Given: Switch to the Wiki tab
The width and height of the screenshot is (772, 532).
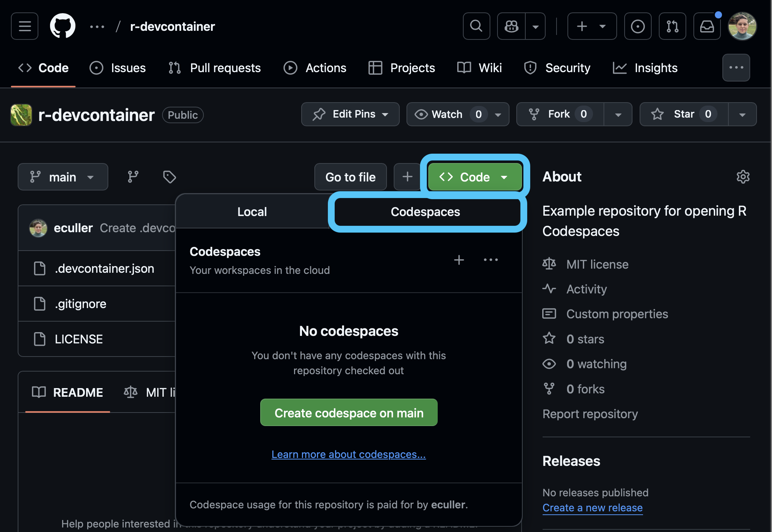Looking at the screenshot, I should (479, 68).
